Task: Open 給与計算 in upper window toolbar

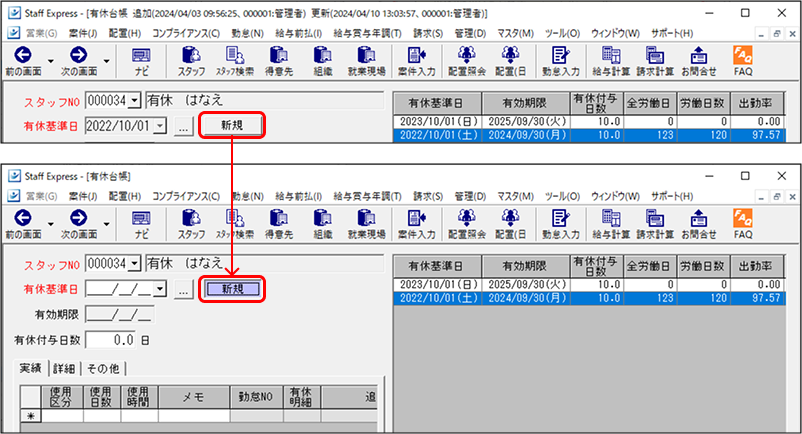Action: [x=611, y=61]
